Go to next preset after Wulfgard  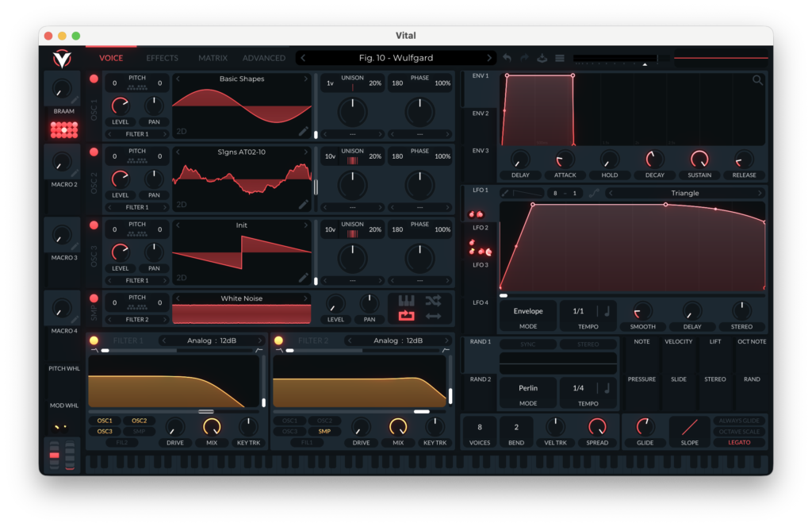[489, 58]
